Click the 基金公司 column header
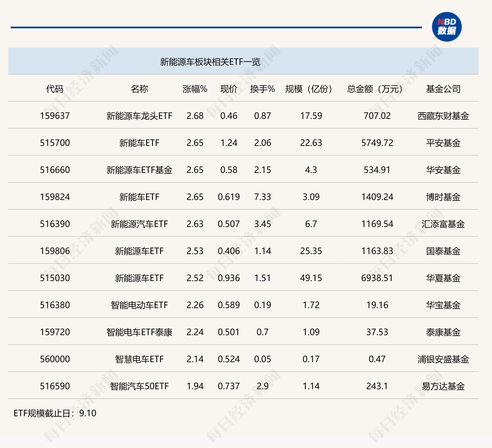This screenshot has width=492, height=448. [x=443, y=89]
